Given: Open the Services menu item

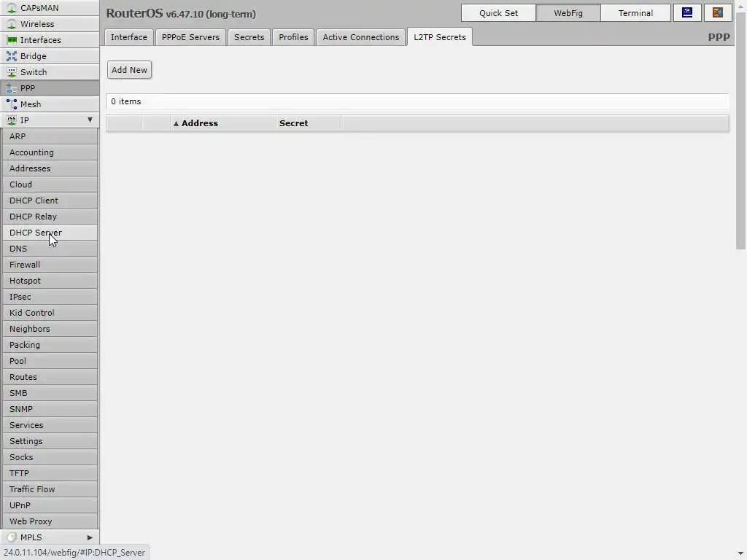Looking at the screenshot, I should [x=50, y=425].
